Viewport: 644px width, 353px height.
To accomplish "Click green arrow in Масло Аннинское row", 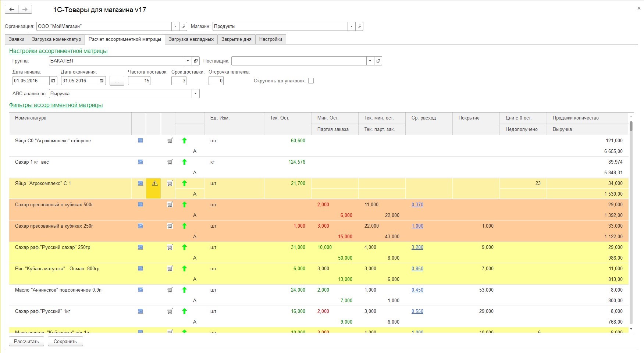I will (x=185, y=290).
